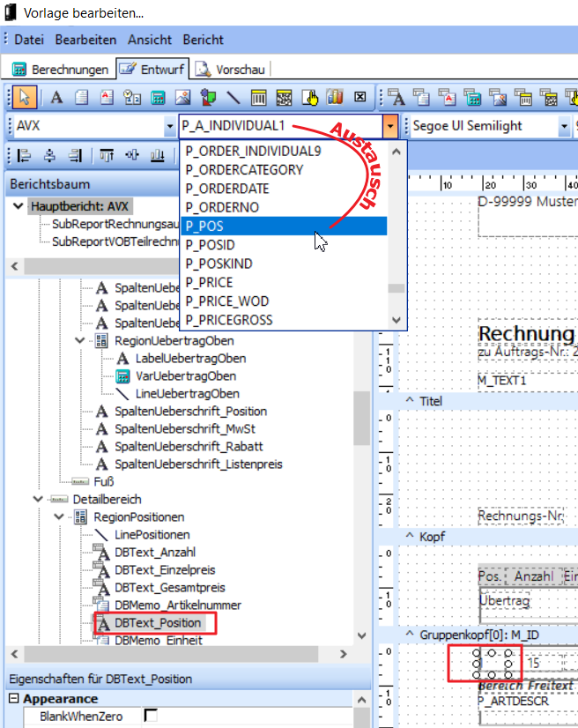Switch to the Vorschau tab
The height and width of the screenshot is (728, 578).
coord(230,70)
